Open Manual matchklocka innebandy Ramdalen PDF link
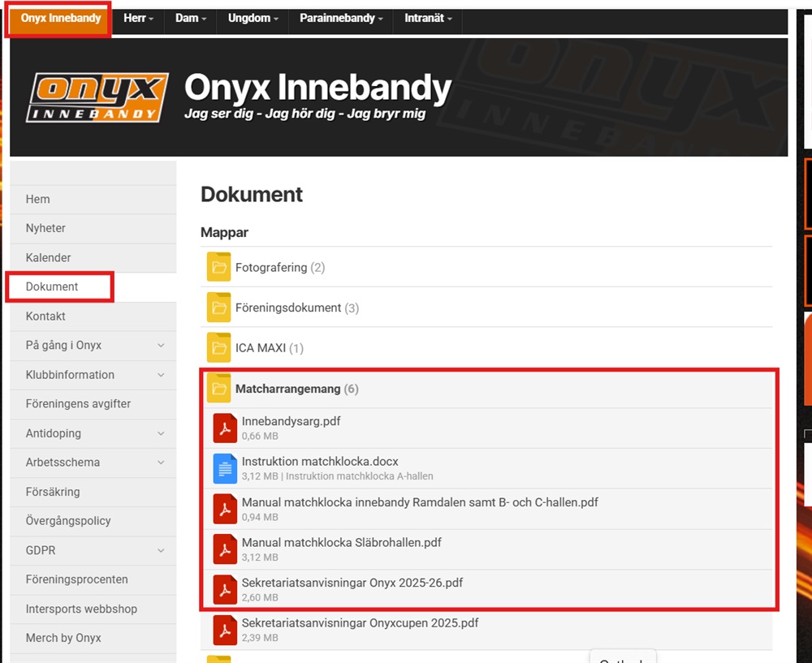The width and height of the screenshot is (812, 663). [420, 502]
